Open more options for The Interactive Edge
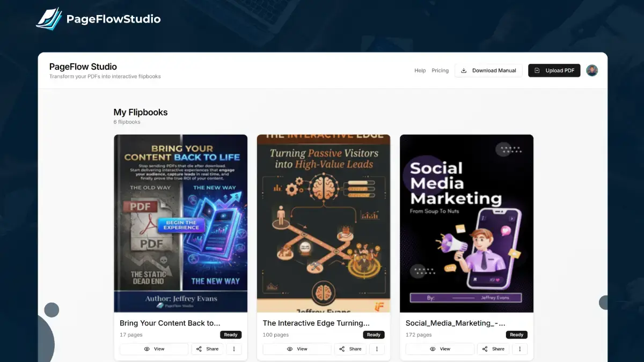The image size is (644, 362). coord(377,349)
